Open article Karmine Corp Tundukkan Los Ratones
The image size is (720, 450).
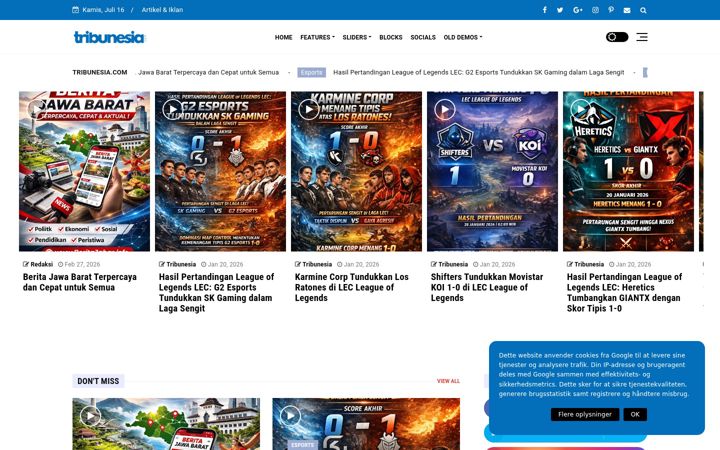pos(352,287)
